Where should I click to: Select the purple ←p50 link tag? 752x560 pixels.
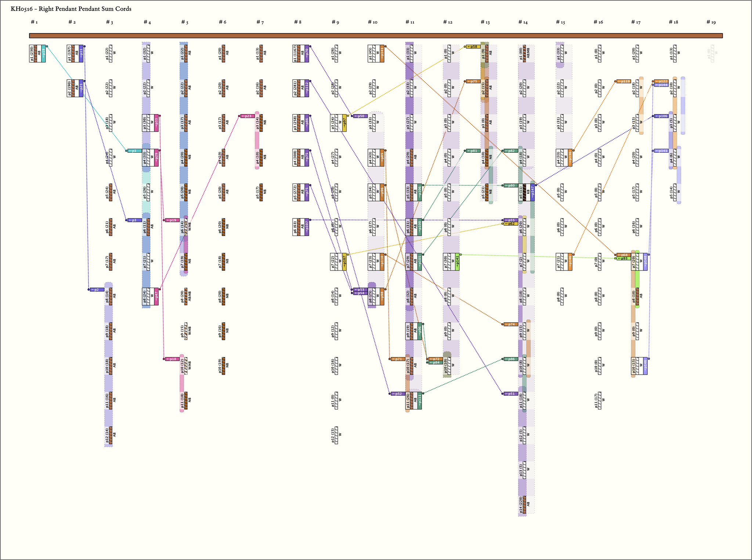coord(360,116)
